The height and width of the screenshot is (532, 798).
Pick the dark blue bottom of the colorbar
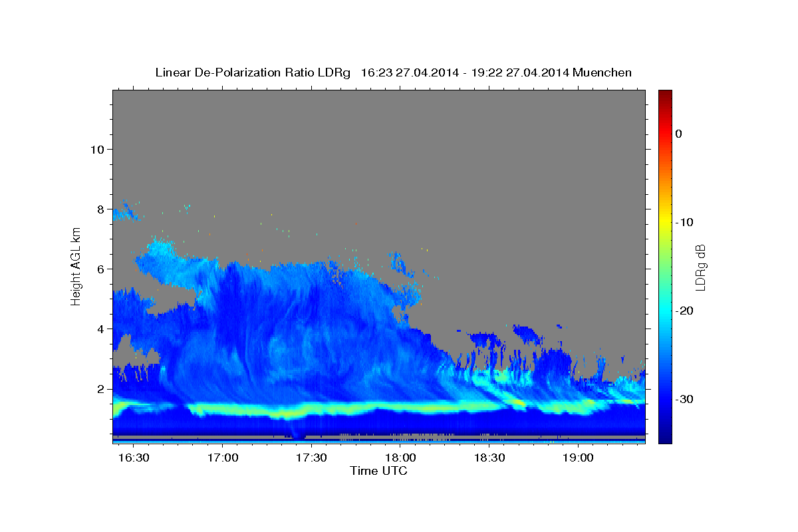click(665, 438)
